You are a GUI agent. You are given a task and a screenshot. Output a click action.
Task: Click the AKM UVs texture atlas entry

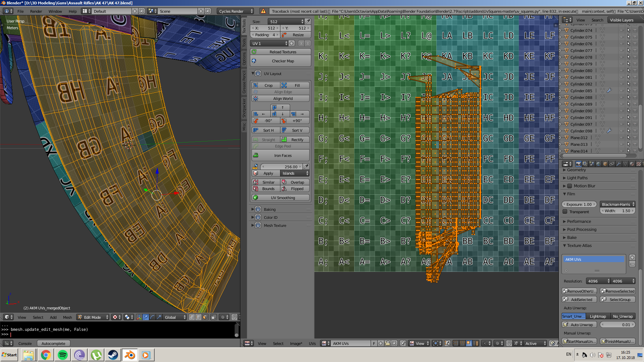(x=594, y=259)
